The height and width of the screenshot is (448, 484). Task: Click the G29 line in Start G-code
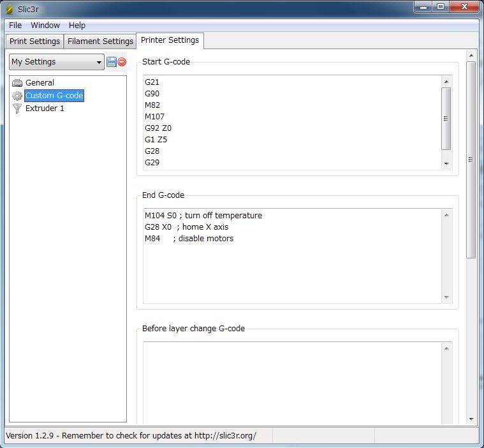[152, 163]
